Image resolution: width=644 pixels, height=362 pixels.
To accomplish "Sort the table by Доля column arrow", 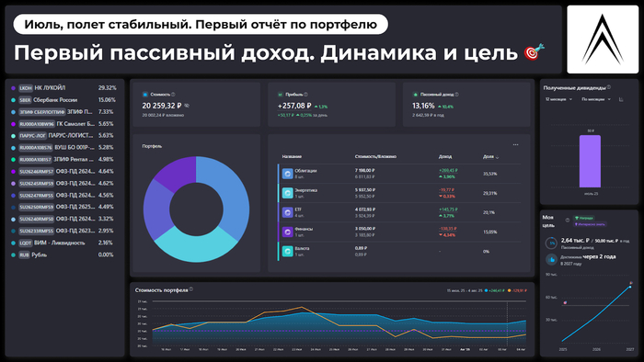I will click(x=498, y=157).
